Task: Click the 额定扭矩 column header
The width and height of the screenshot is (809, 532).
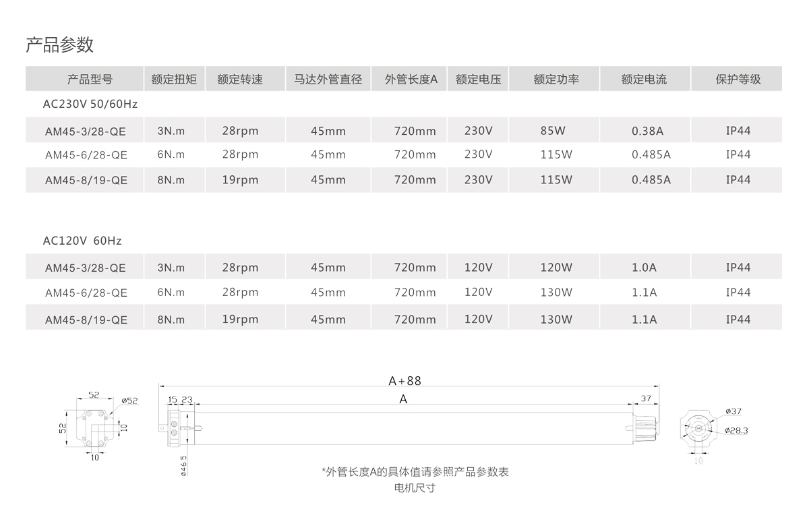Action: pos(174,79)
